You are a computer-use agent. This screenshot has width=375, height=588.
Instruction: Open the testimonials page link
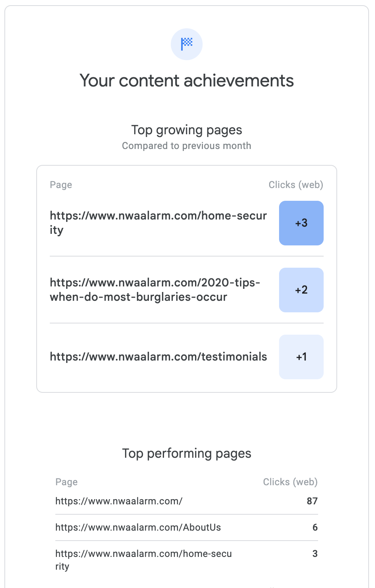(x=158, y=357)
